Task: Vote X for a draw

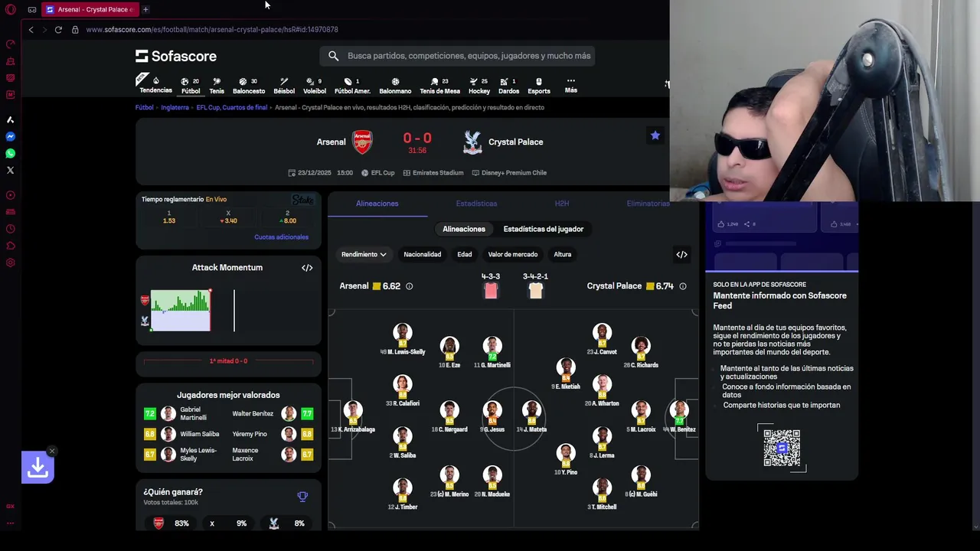Action: click(x=227, y=523)
